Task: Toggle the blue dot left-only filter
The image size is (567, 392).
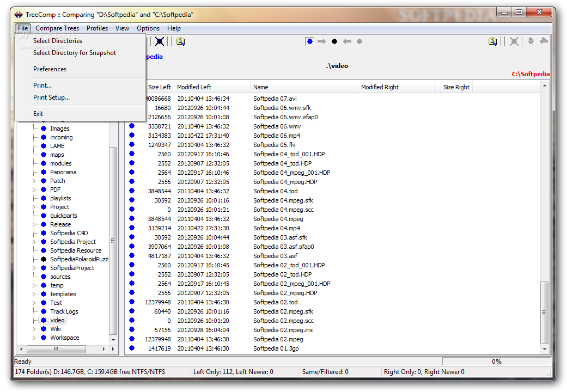Action: coord(309,41)
